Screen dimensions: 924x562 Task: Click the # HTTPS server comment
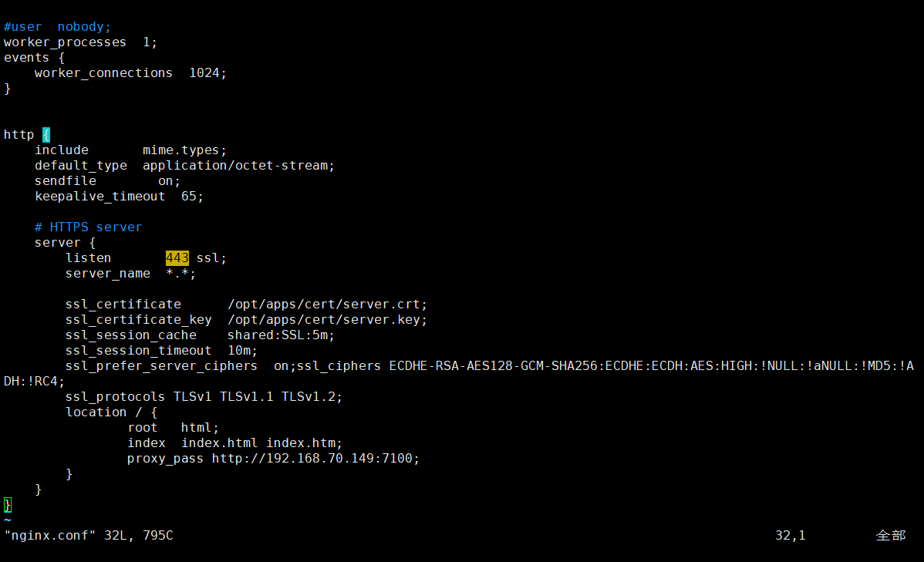pyautogui.click(x=88, y=227)
